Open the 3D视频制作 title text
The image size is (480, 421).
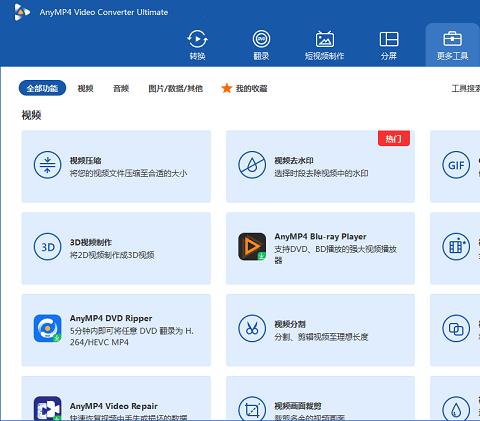[91, 242]
